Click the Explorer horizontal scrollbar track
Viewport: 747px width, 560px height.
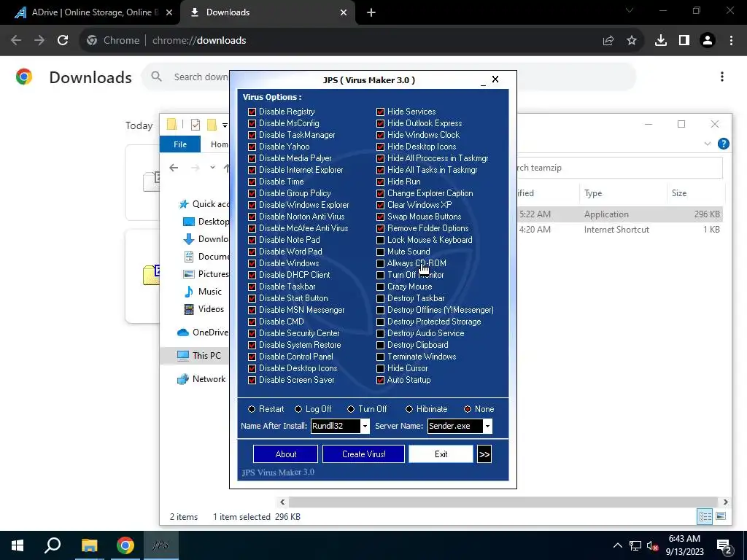click(503, 502)
